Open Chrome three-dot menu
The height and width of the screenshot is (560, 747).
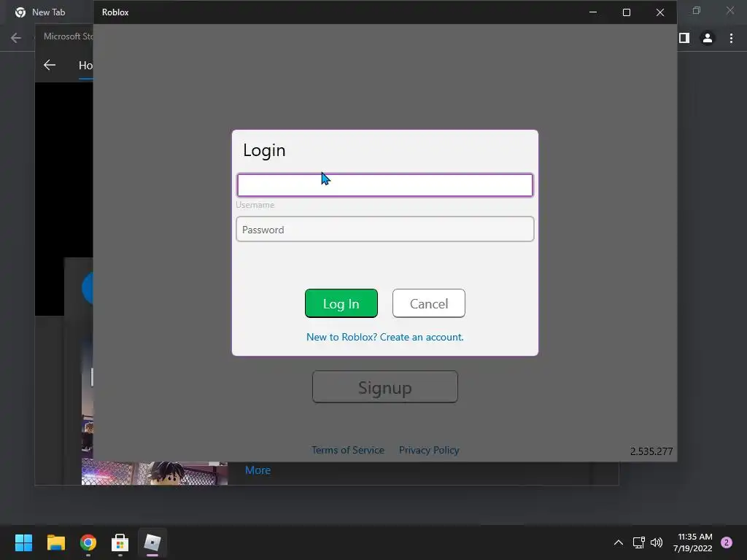tap(731, 38)
